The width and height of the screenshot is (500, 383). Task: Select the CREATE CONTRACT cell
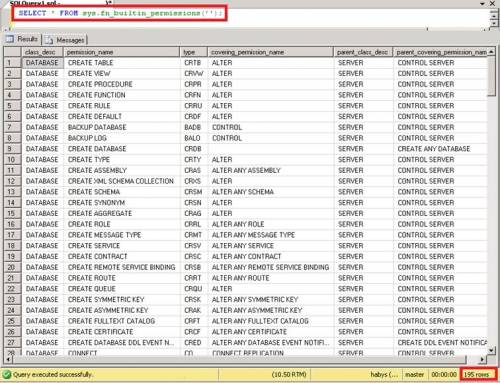[x=122, y=256]
